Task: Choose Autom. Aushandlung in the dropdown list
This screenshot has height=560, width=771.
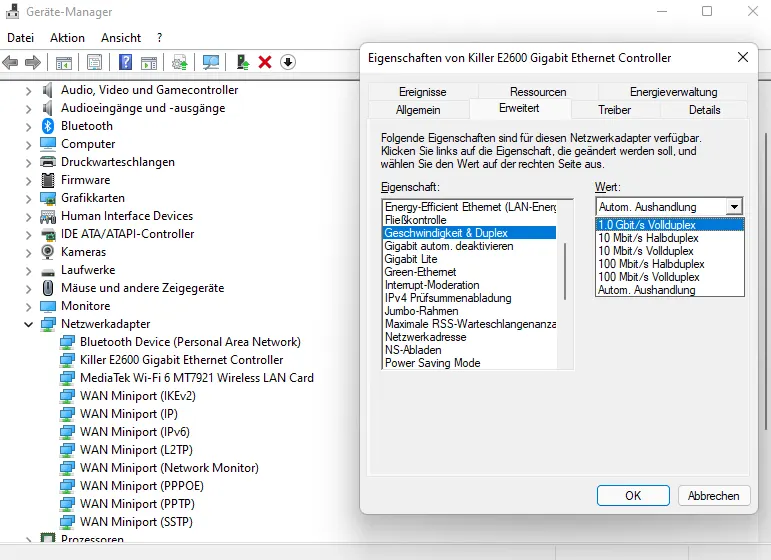Action: (x=670, y=290)
